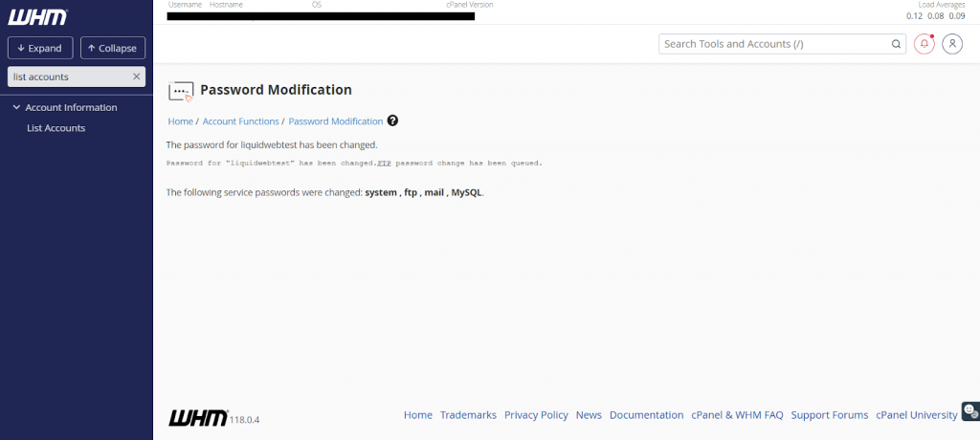Collapse all sidebar menu sections
This screenshot has width=980, height=440.
(x=113, y=48)
